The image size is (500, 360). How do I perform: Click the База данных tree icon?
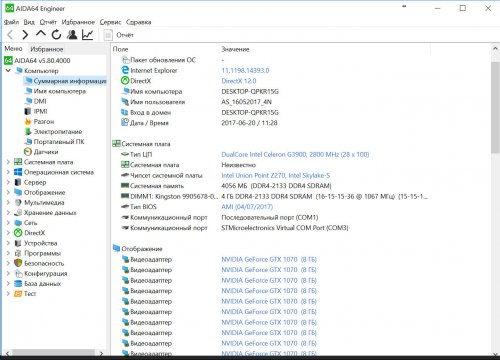(18, 283)
